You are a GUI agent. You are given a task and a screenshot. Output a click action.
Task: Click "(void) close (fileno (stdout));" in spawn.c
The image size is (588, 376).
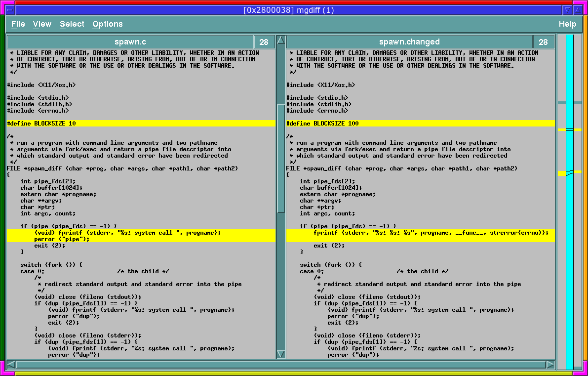point(88,297)
